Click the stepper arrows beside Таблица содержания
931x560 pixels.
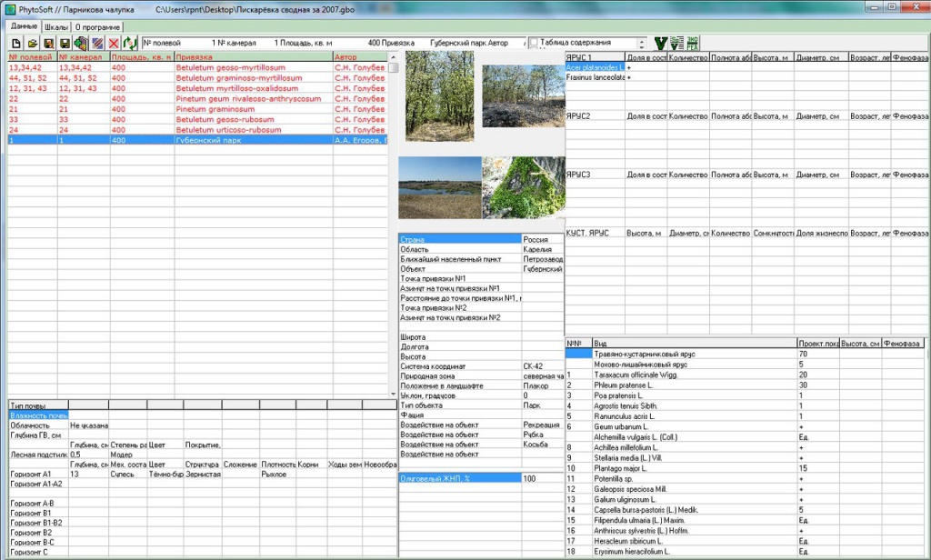point(641,44)
